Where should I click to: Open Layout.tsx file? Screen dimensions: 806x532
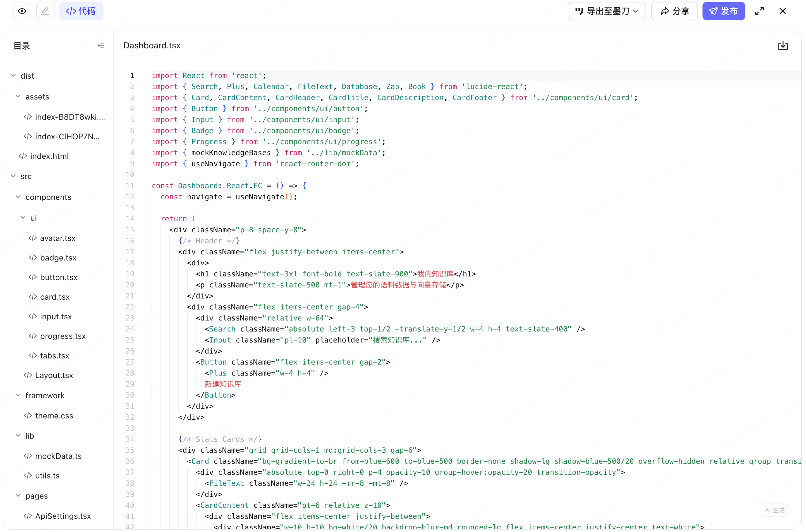tap(48, 376)
